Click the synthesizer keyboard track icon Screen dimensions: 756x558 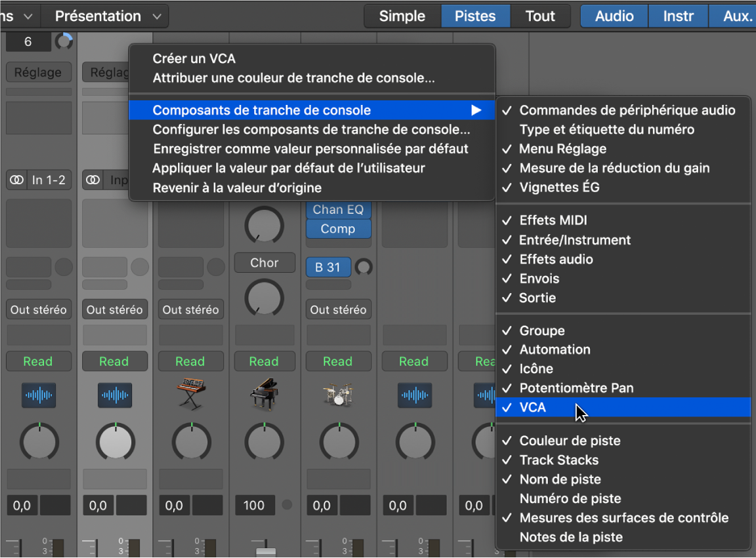click(190, 395)
